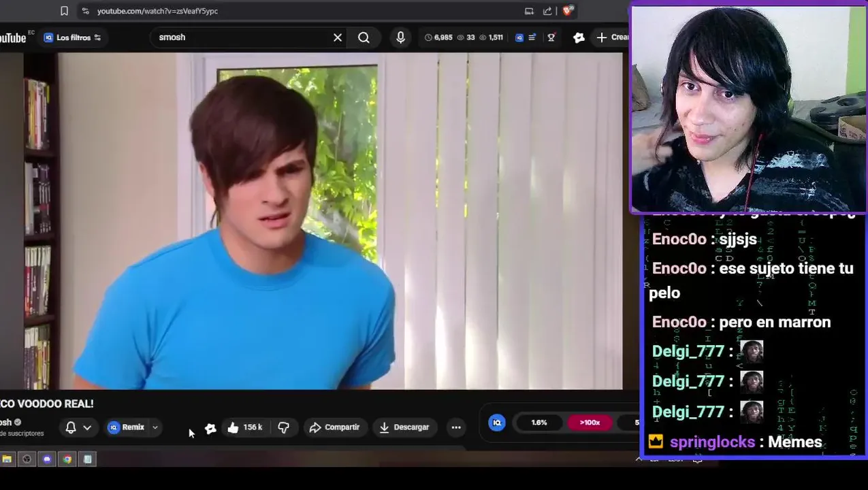
Task: Clear the search text with the X
Action: [338, 37]
